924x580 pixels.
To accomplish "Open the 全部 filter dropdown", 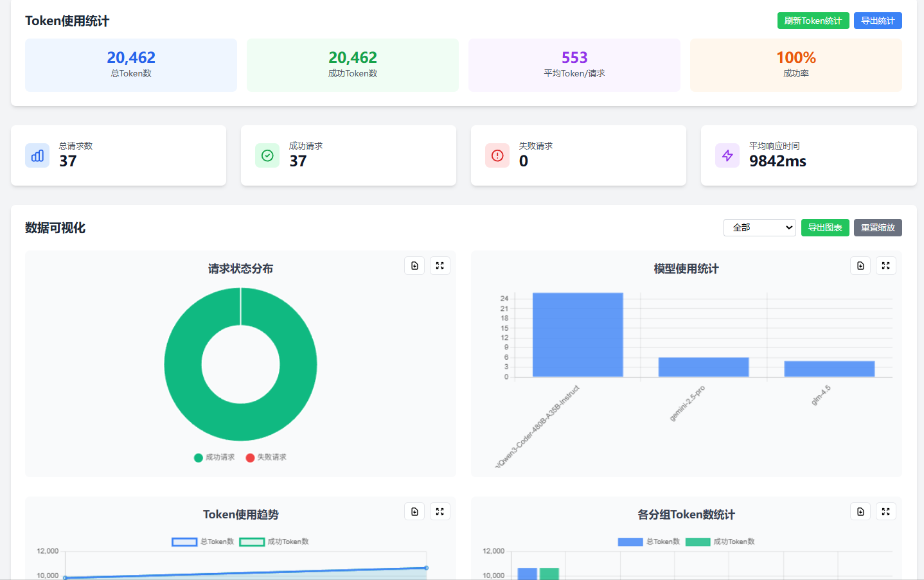I will 760,227.
